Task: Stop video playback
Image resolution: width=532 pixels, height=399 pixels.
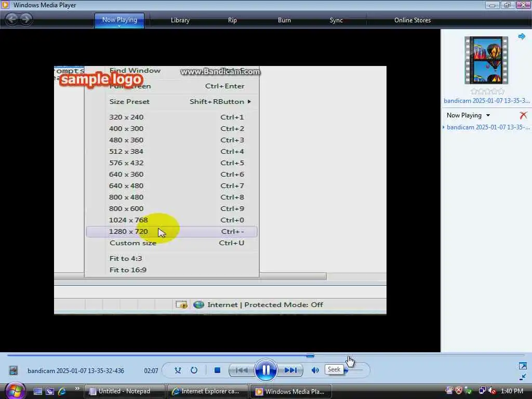Action: 218,370
